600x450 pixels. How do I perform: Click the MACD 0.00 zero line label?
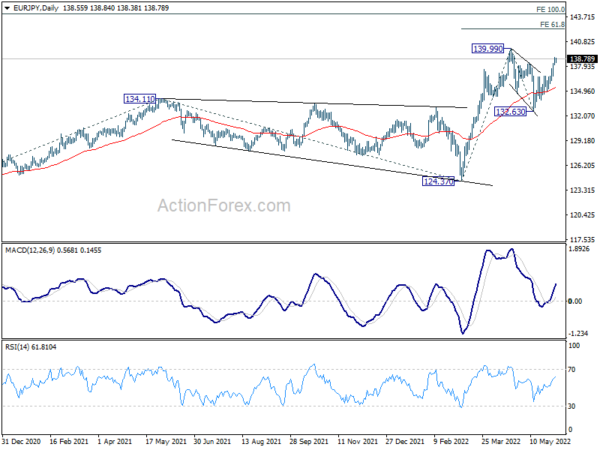click(x=575, y=302)
